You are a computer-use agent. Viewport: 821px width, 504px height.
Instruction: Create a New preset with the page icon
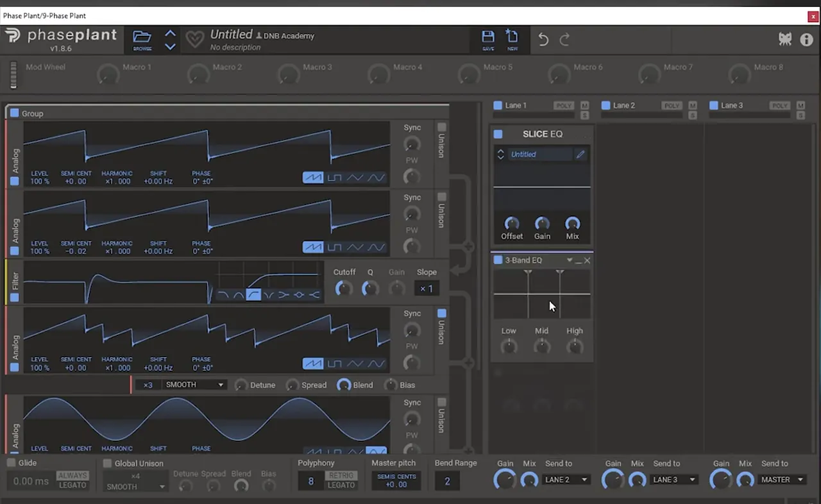coord(512,37)
